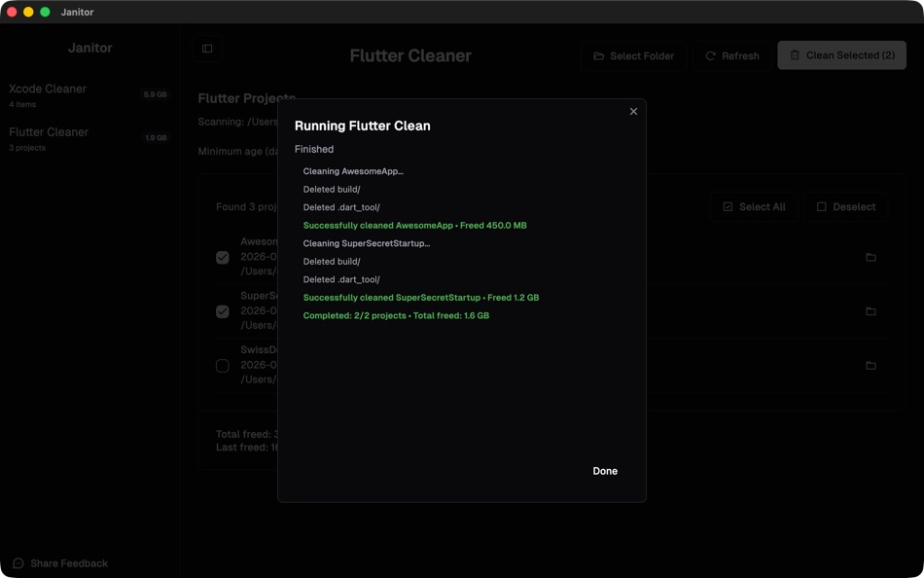Viewport: 924px width, 578px height.
Task: Click 'Successfully cleaned AwesomeApp' log line
Action: [415, 226]
